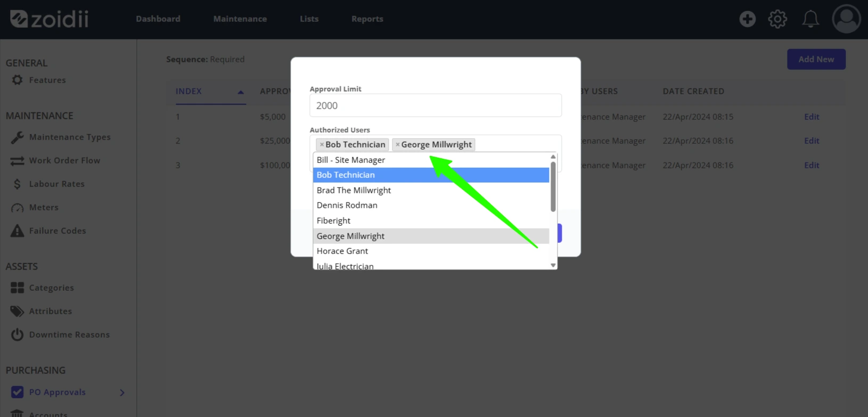Open the Maintenance menu

coord(240,19)
